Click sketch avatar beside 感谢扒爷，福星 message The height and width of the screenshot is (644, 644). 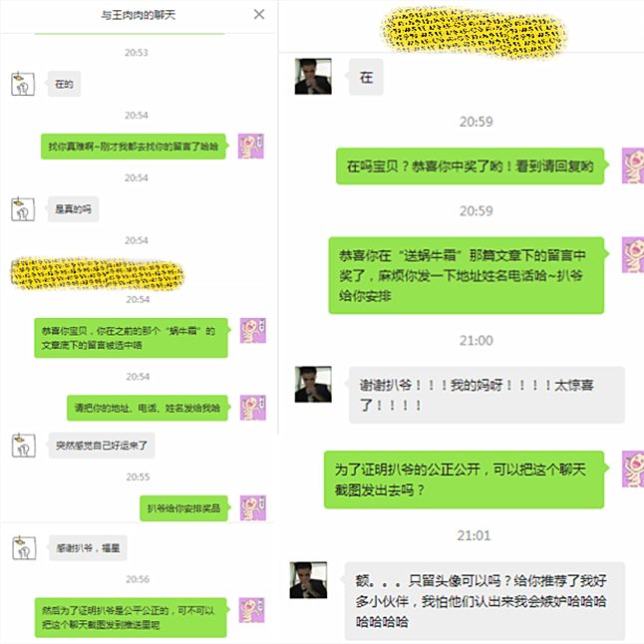coord(24,547)
